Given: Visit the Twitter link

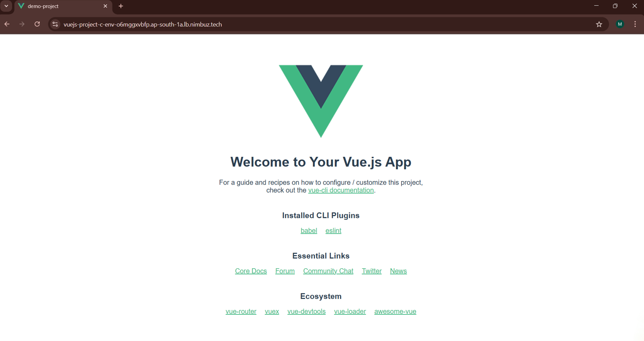Looking at the screenshot, I should [x=372, y=271].
